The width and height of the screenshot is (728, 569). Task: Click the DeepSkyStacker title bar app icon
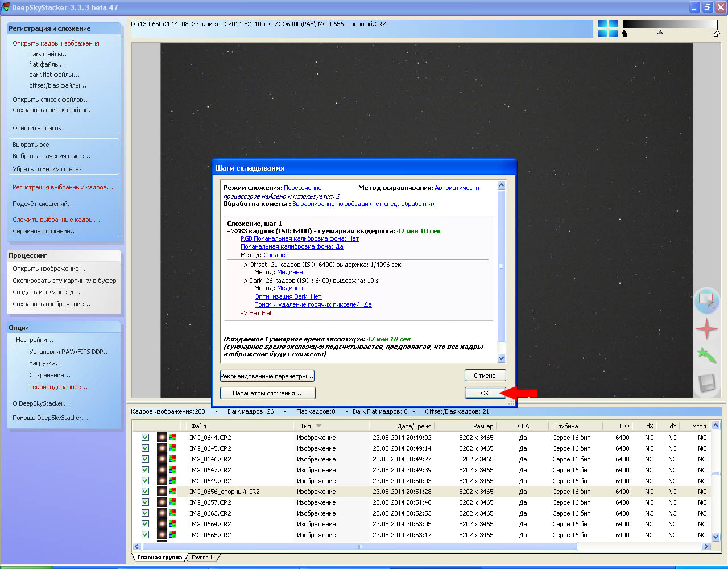pos(6,7)
